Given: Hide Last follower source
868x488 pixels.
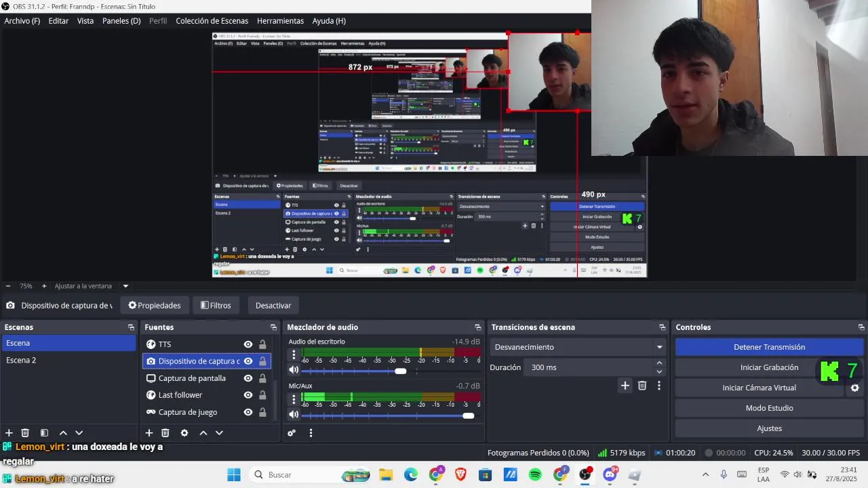Looking at the screenshot, I should (248, 395).
